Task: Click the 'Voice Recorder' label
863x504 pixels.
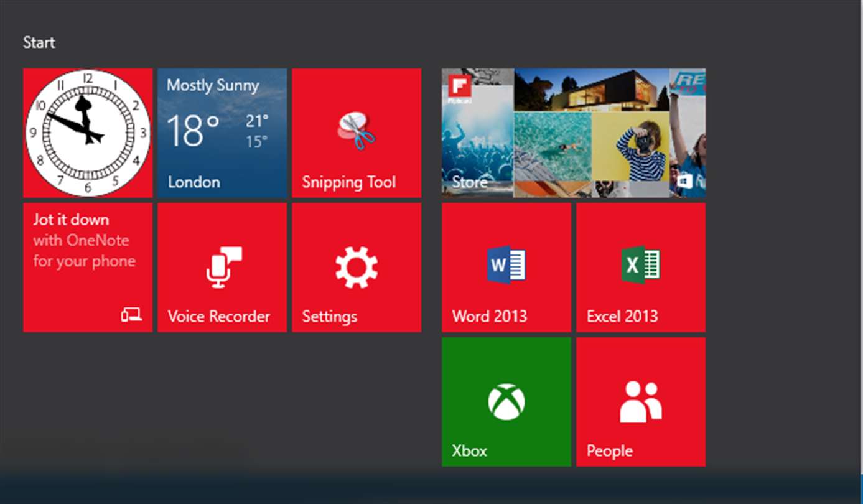Action: pos(219,316)
